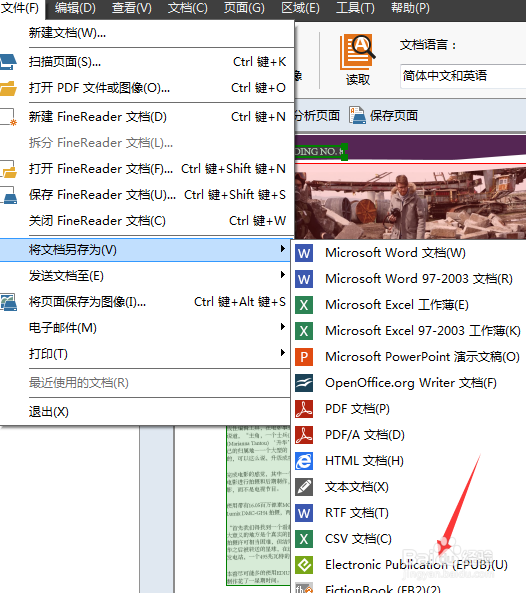Select Microsoft PowerPoint 演示文稿(O) text
This screenshot has height=593, width=526.
tap(423, 357)
